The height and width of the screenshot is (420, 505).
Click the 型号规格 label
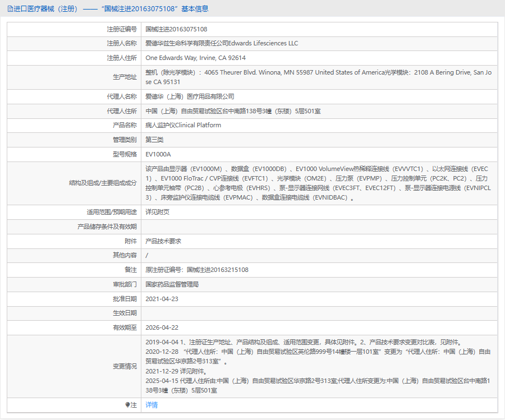[125, 154]
